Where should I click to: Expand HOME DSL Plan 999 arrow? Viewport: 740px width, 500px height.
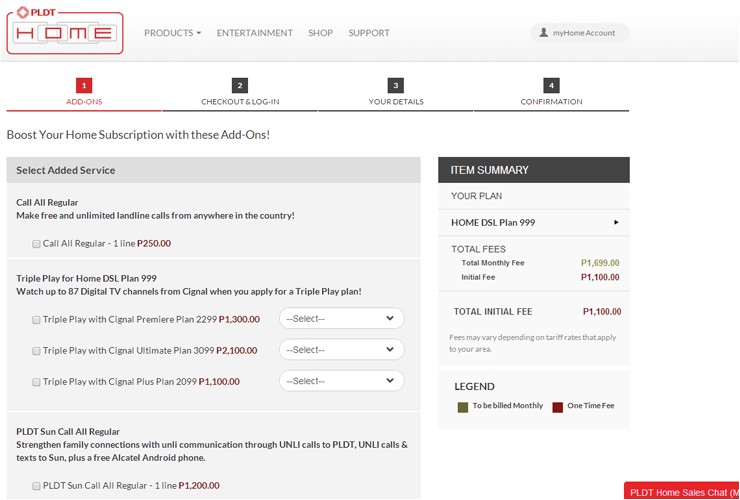point(616,222)
